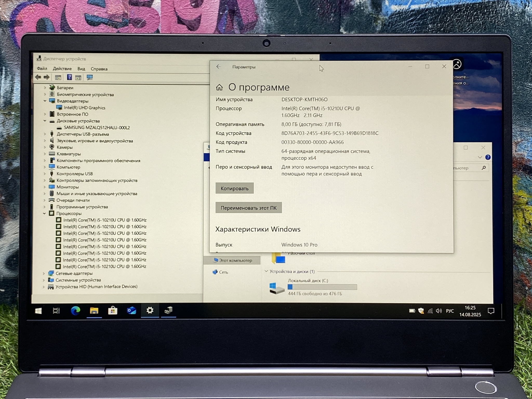Image resolution: width=532 pixels, height=399 pixels.
Task: Open the Справка menu
Action: coord(99,69)
